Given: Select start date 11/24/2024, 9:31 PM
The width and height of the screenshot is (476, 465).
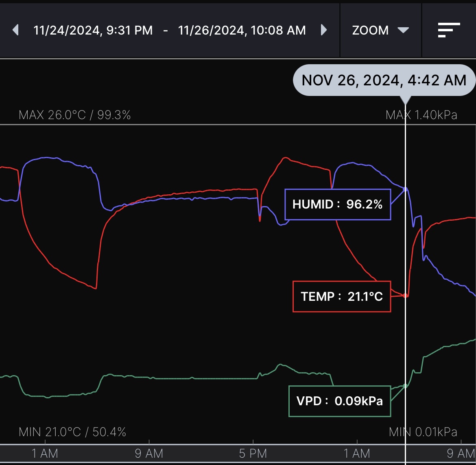Looking at the screenshot, I should 93,30.
